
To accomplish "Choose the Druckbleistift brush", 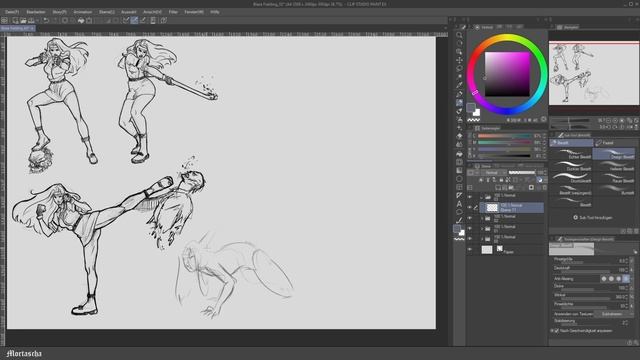I will (x=571, y=178).
